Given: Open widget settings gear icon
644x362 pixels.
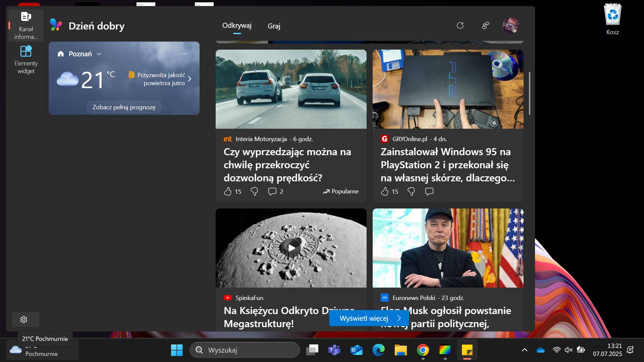Looking at the screenshot, I should click(23, 319).
